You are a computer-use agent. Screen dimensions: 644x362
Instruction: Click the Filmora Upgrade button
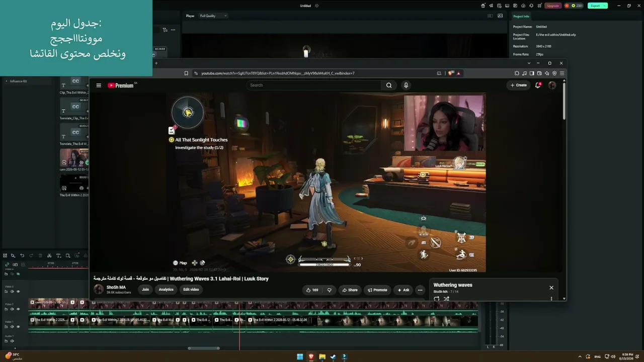[553, 6]
